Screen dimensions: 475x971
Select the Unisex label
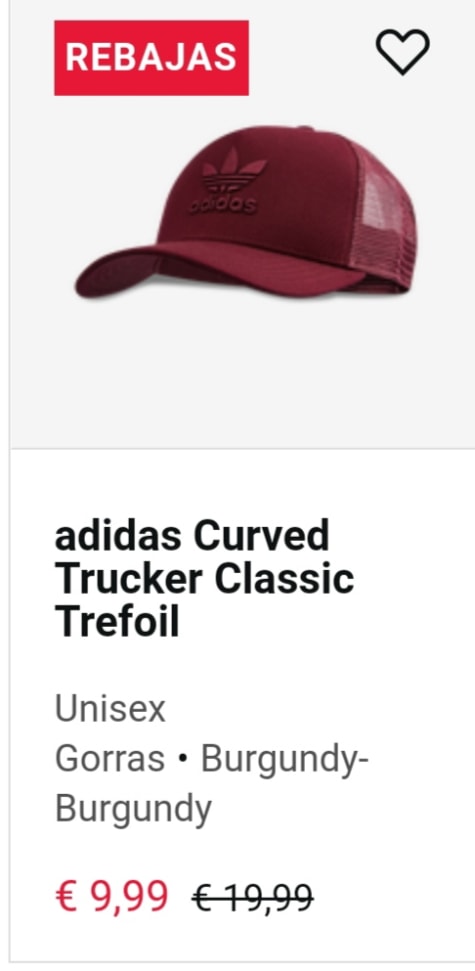click(110, 708)
